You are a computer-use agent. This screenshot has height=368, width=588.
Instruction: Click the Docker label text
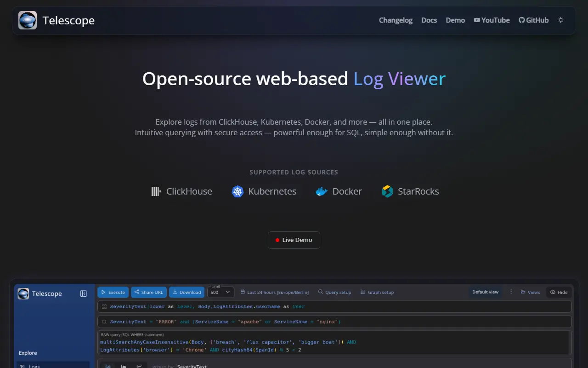tap(347, 191)
